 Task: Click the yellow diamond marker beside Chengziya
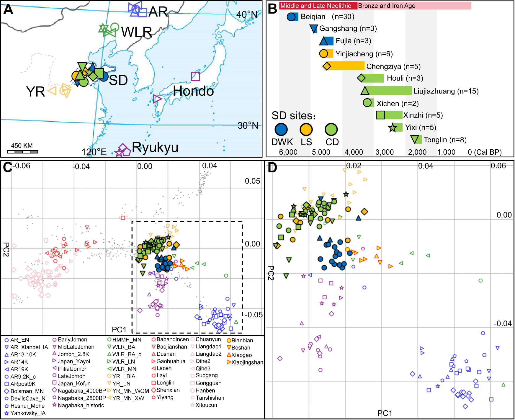(x=327, y=66)
